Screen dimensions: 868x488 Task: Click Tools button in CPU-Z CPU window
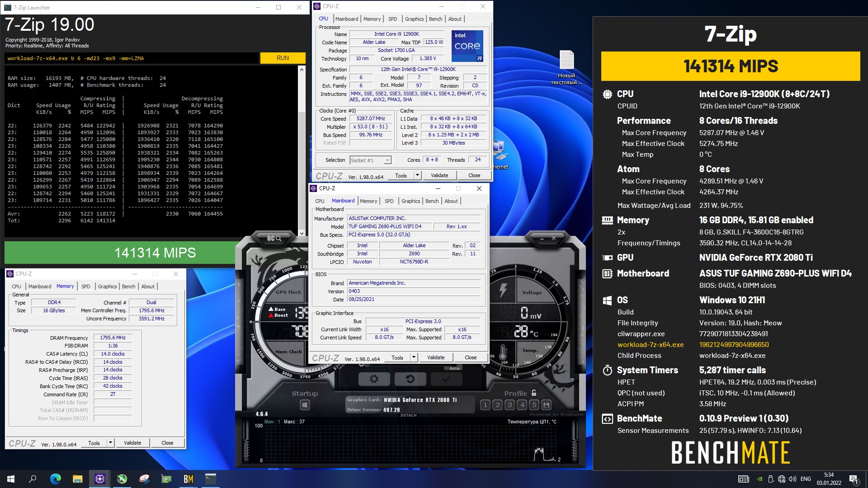(401, 175)
